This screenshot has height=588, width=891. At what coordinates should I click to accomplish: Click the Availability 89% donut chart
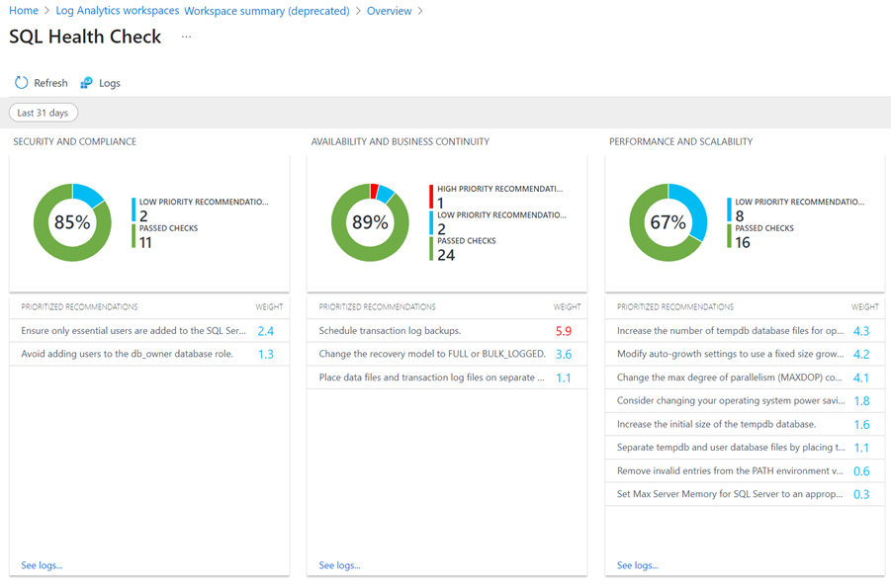[370, 222]
